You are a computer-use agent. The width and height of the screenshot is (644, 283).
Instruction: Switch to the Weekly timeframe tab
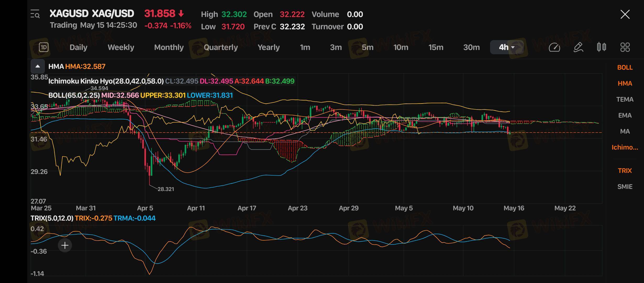pos(121,47)
